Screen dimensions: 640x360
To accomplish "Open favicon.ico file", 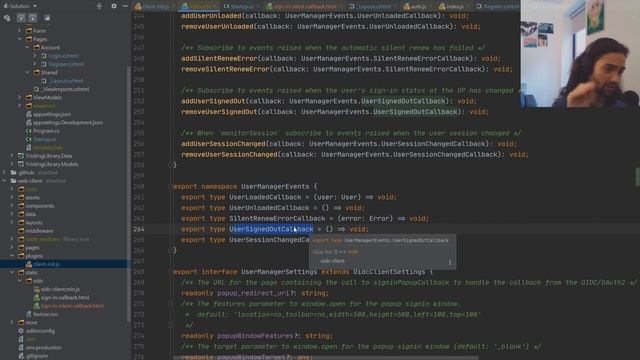I will click(x=45, y=314).
